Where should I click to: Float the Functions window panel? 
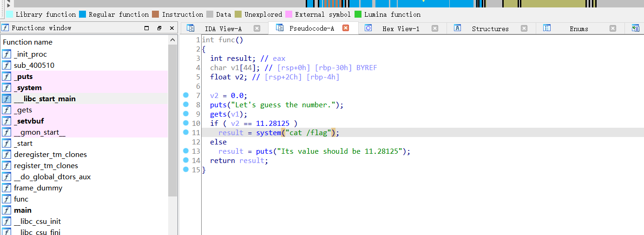pos(159,28)
